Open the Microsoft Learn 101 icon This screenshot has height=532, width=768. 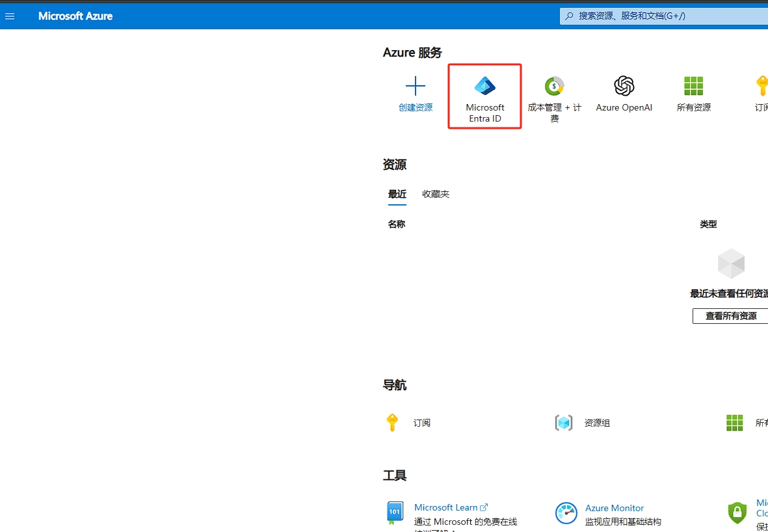coord(395,512)
